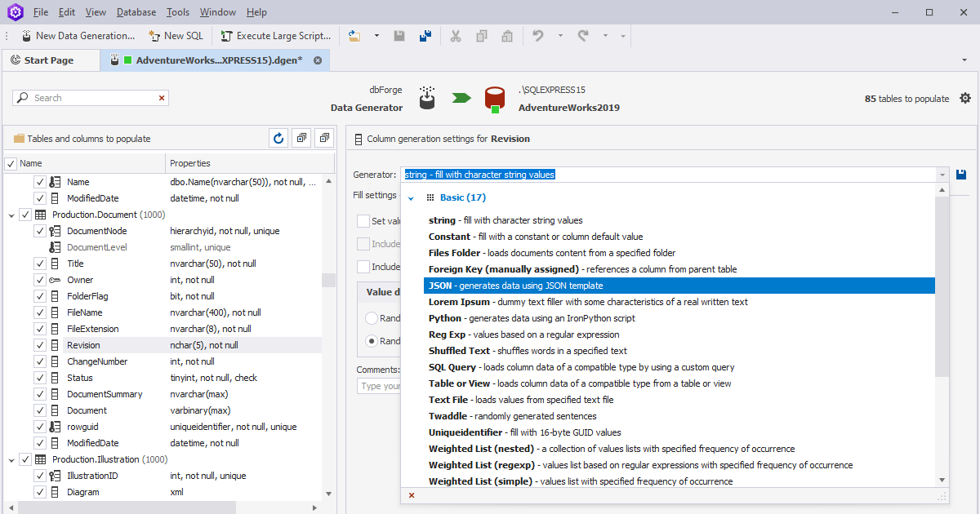Click the save generator icon beside Generator box
Image resolution: width=980 pixels, height=514 pixels.
(960, 174)
